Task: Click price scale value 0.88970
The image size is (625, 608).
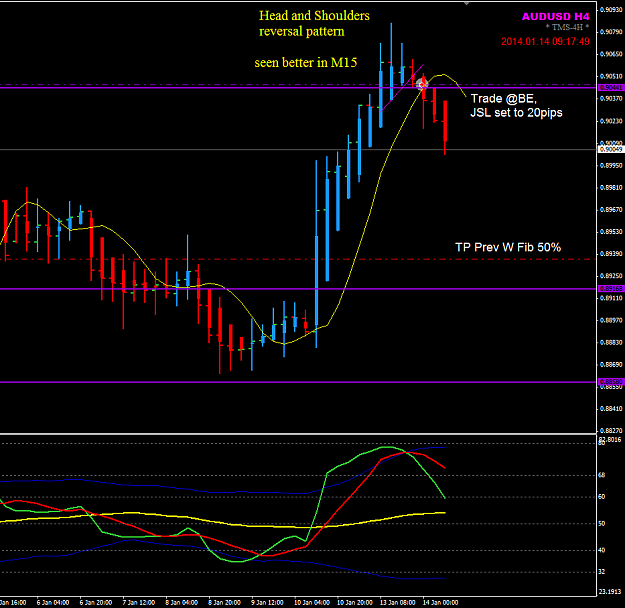Action: click(x=611, y=320)
